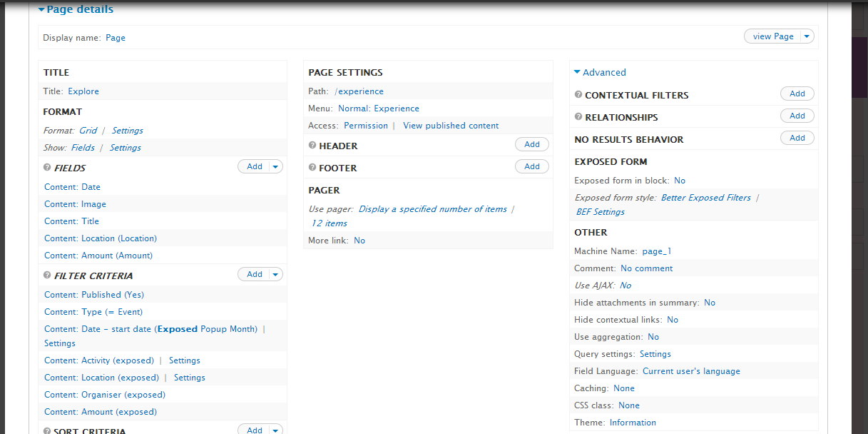Edit menu setting Normal: Experience
Screen dimensions: 868x434
pos(379,108)
